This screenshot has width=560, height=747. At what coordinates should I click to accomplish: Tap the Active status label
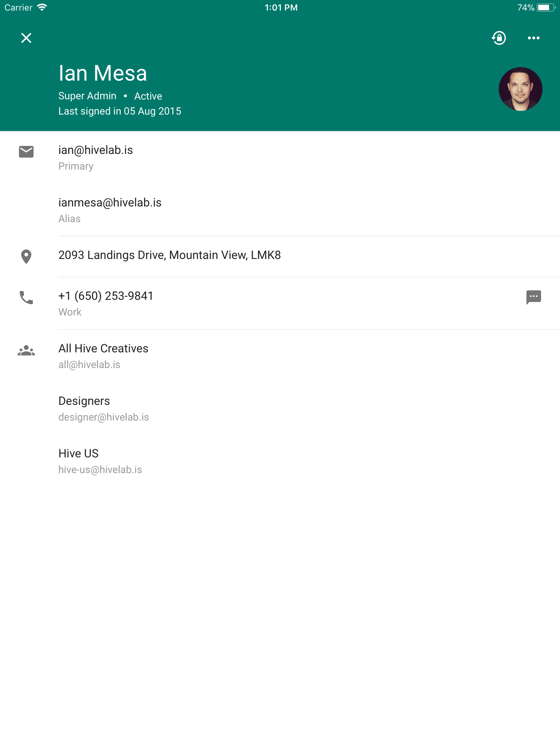coord(148,96)
